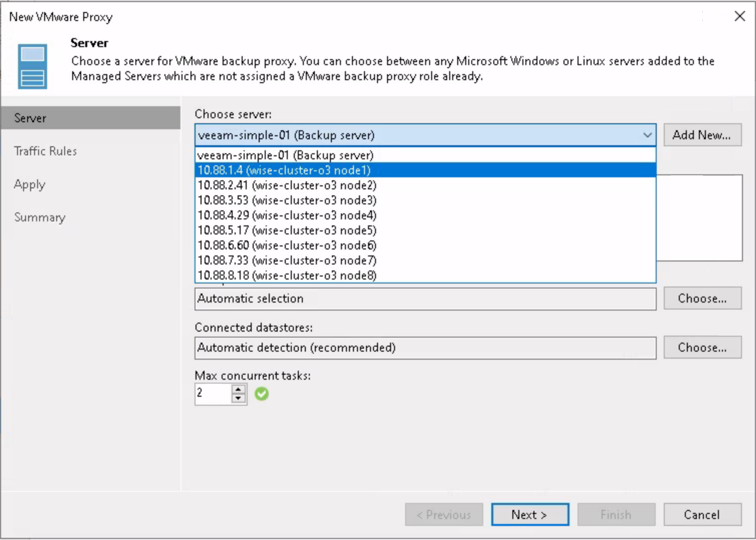The height and width of the screenshot is (540, 756).
Task: Click the Add New... button
Action: pos(702,135)
